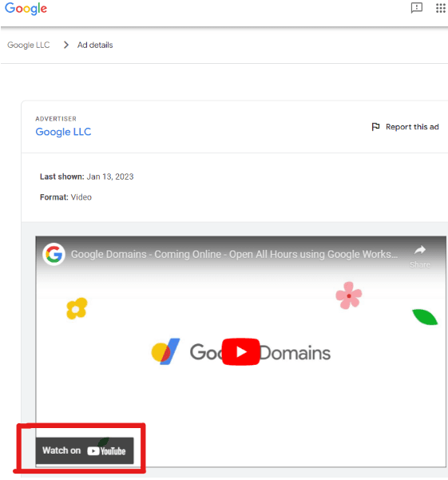This screenshot has width=448, height=480.
Task: Click the Google logo in the header
Action: tap(26, 9)
